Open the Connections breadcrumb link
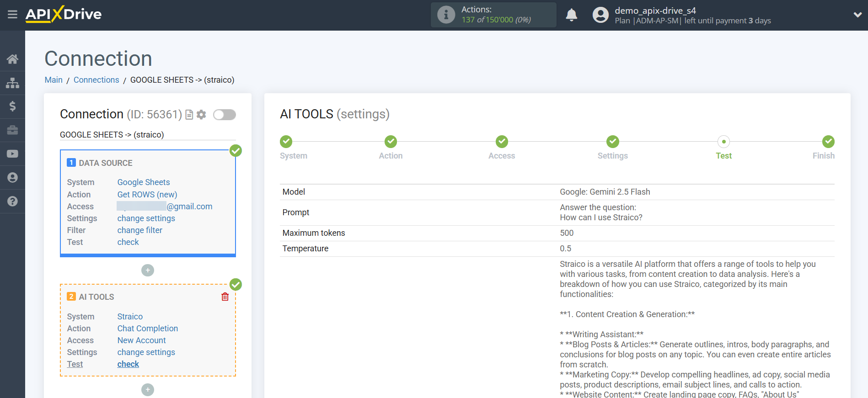 point(96,80)
